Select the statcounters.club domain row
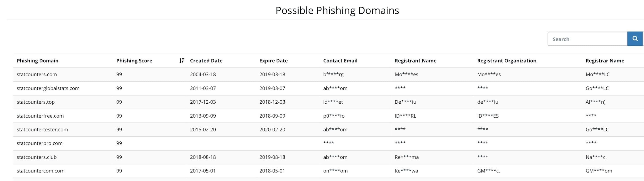 (x=37, y=157)
